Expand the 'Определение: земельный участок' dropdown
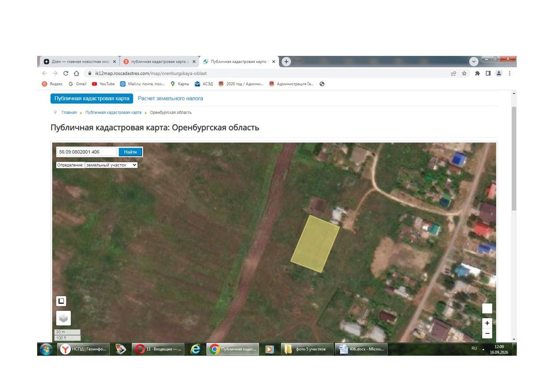This screenshot has width=554, height=392. coord(111,165)
